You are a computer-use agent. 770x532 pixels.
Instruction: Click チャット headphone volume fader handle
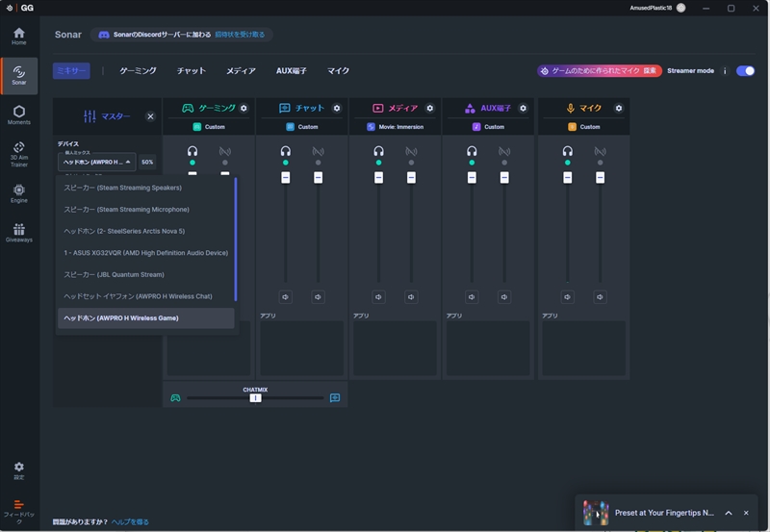coord(285,178)
